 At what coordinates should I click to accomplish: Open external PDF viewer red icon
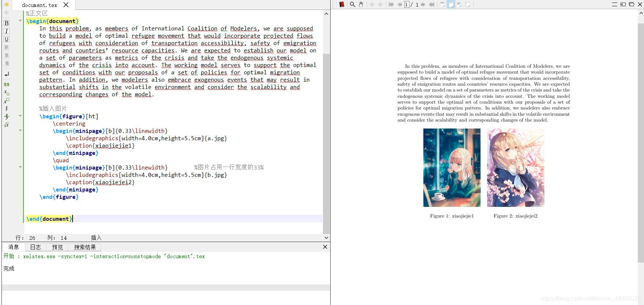coord(342,4)
